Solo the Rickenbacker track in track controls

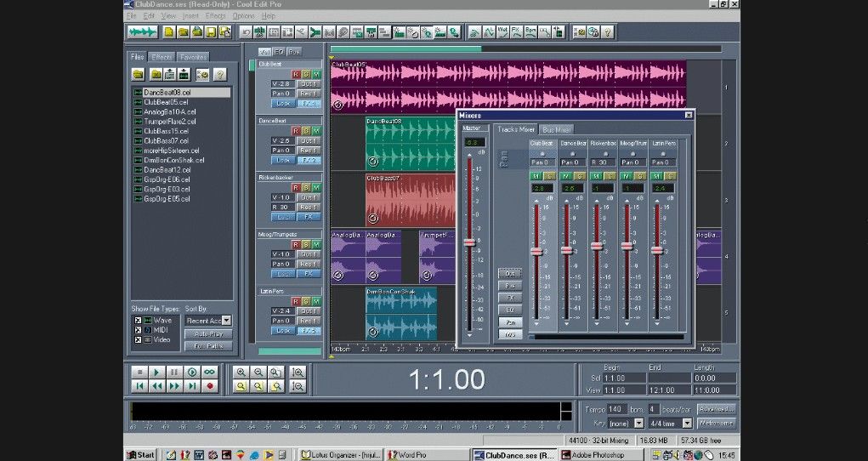306,188
